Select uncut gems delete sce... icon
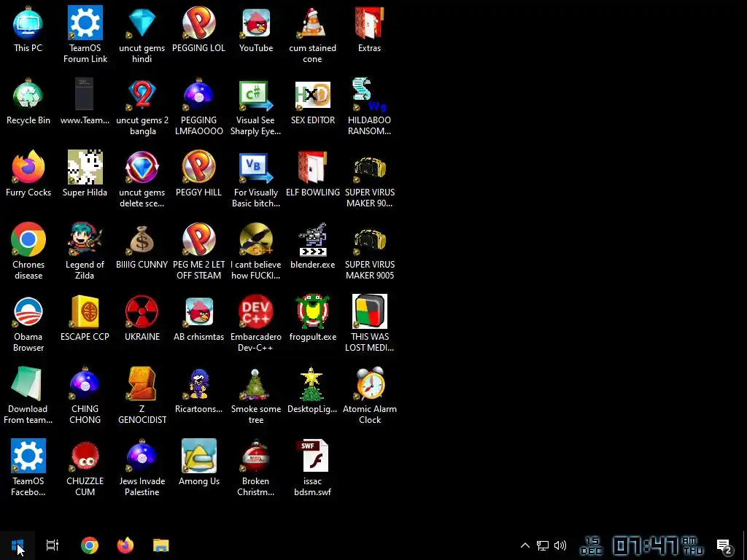Viewport: 747px width, 560px height. coord(142,179)
